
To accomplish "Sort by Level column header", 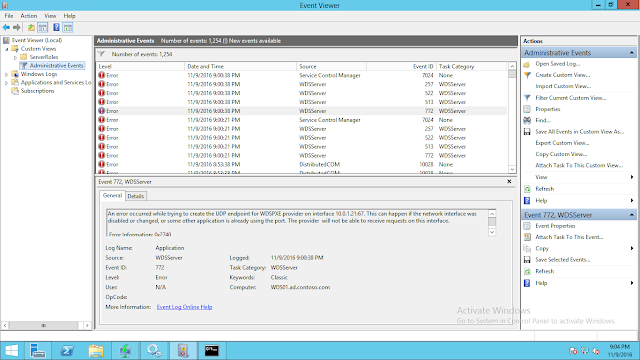I will point(140,67).
